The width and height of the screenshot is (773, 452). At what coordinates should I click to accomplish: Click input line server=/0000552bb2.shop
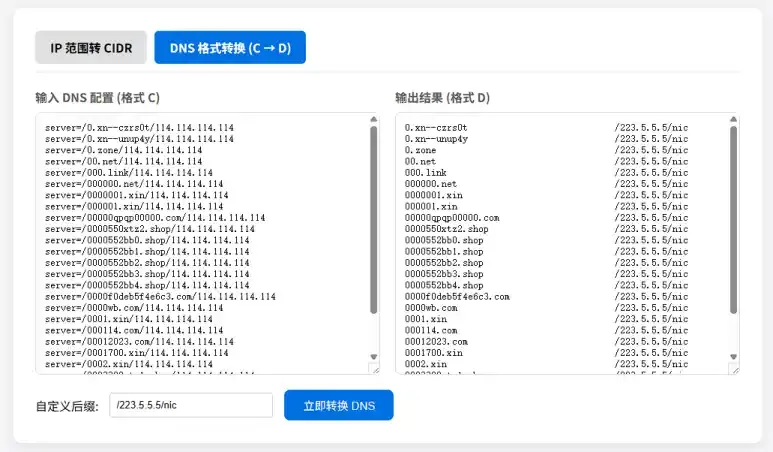pos(147,263)
